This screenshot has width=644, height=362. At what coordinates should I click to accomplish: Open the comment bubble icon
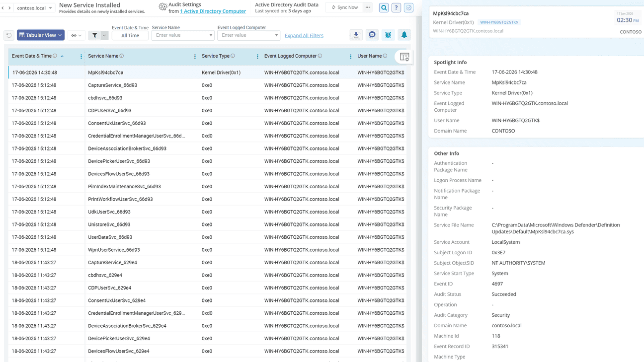[x=372, y=35]
